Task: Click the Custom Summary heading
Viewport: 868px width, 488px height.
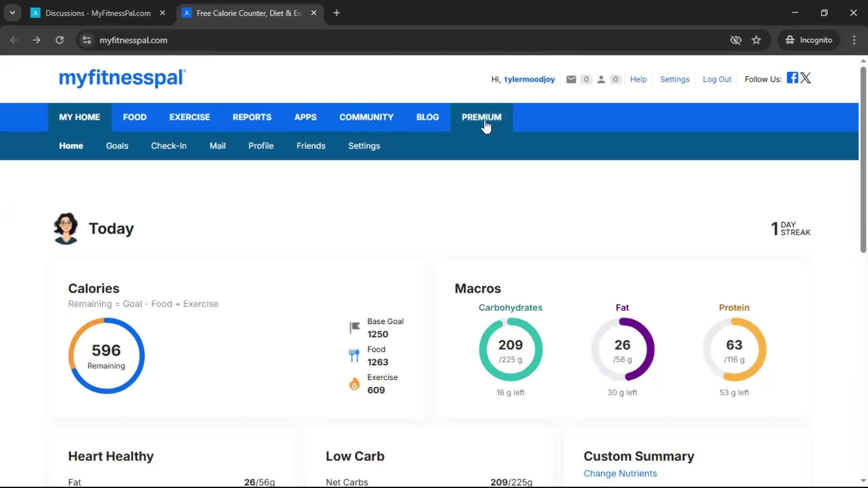Action: click(x=639, y=456)
